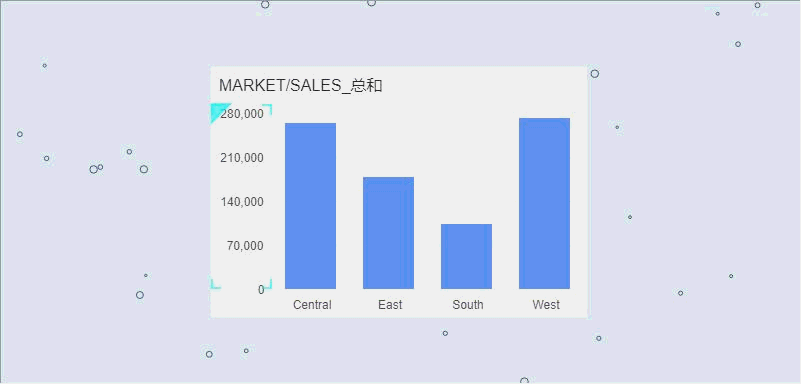Image resolution: width=801 pixels, height=384 pixels.
Task: Click the 210,000 y-axis tick label
Action: (242, 158)
